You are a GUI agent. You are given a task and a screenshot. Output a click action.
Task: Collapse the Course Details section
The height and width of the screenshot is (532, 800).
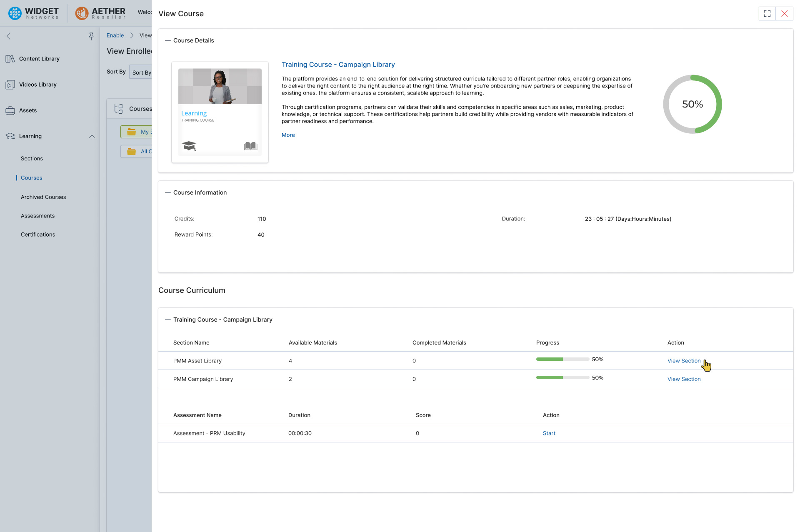click(167, 40)
